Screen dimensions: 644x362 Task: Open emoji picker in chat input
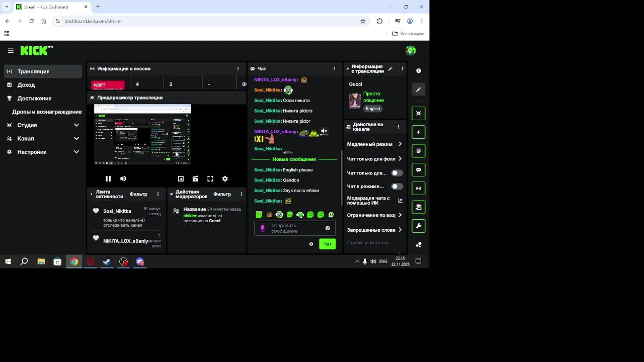(x=328, y=228)
